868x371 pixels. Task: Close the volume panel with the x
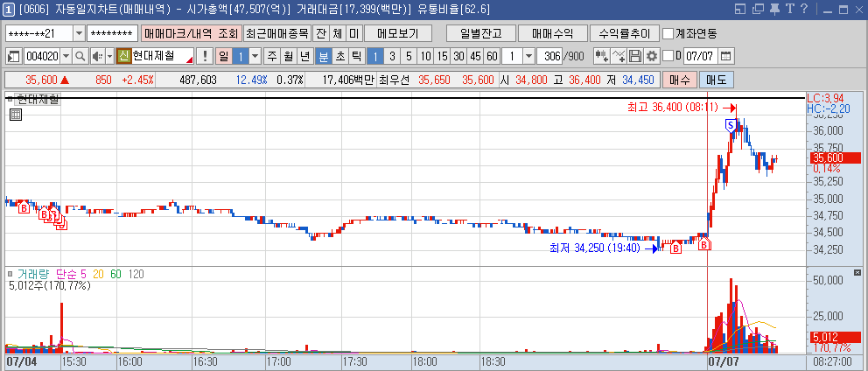click(857, 272)
